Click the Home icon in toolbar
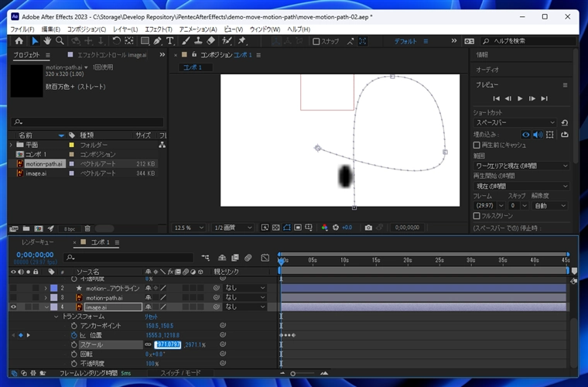Image resolution: width=588 pixels, height=387 pixels. click(x=19, y=41)
